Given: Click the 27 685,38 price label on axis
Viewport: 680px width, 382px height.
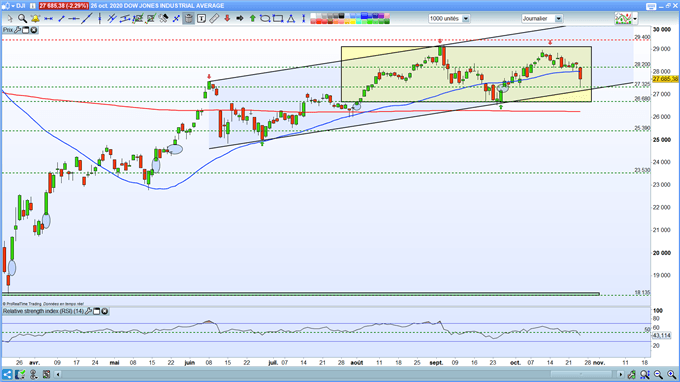Looking at the screenshot, I should 665,79.
